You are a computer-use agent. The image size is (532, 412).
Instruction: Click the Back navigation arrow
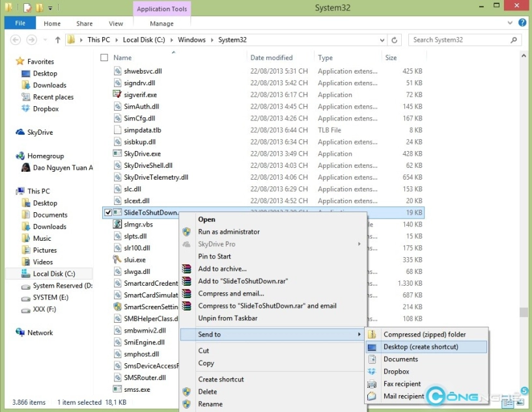click(x=16, y=40)
